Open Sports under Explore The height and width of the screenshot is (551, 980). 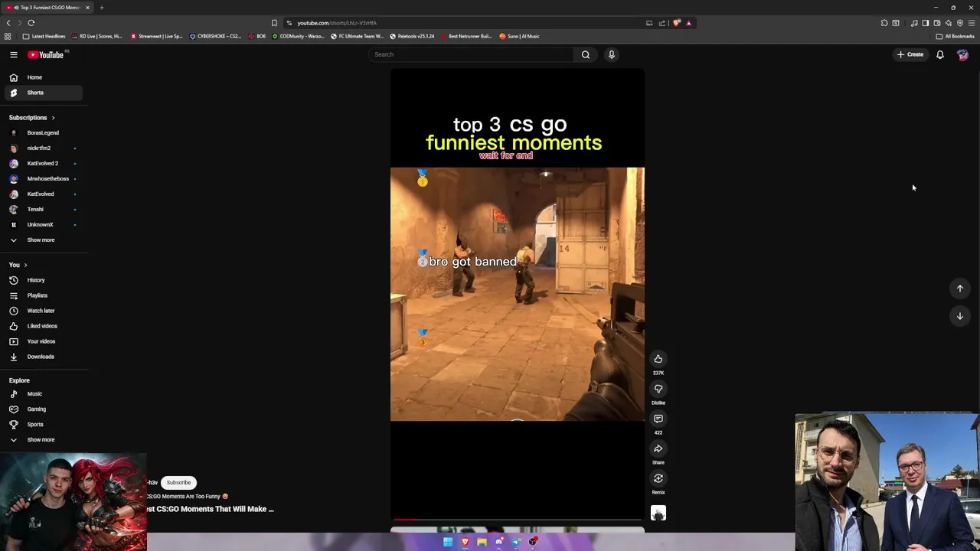click(43, 425)
